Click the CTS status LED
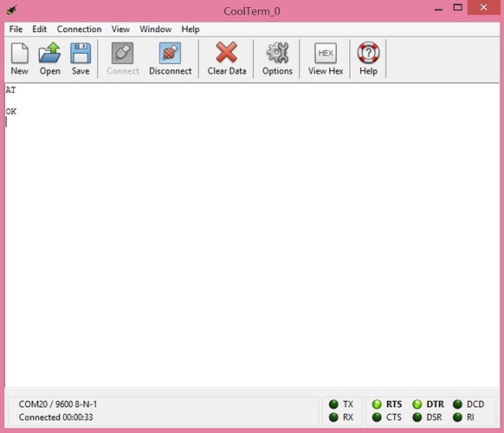Viewport: 504px width, 433px height. click(377, 417)
